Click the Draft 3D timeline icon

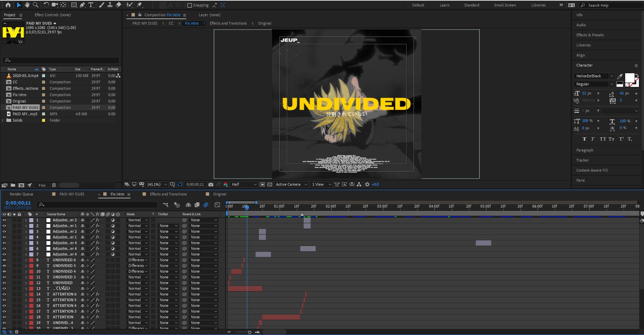176,205
